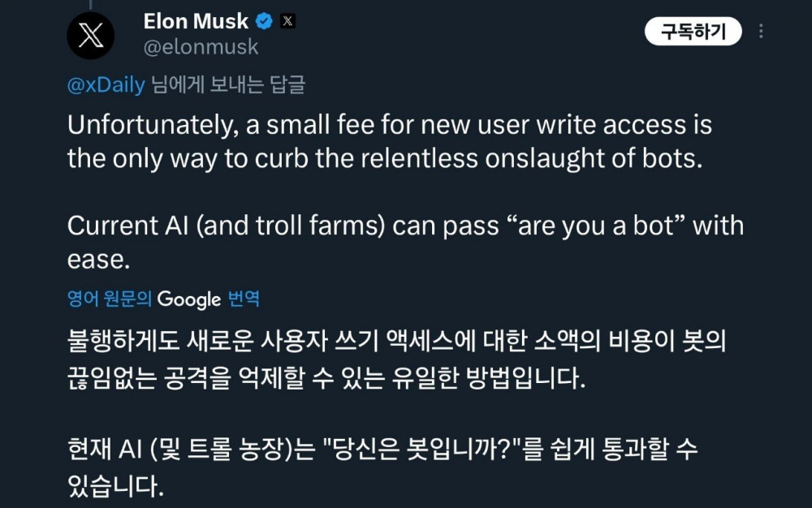812x508 pixels.
Task: Open the three-dot more options menu
Action: click(761, 32)
